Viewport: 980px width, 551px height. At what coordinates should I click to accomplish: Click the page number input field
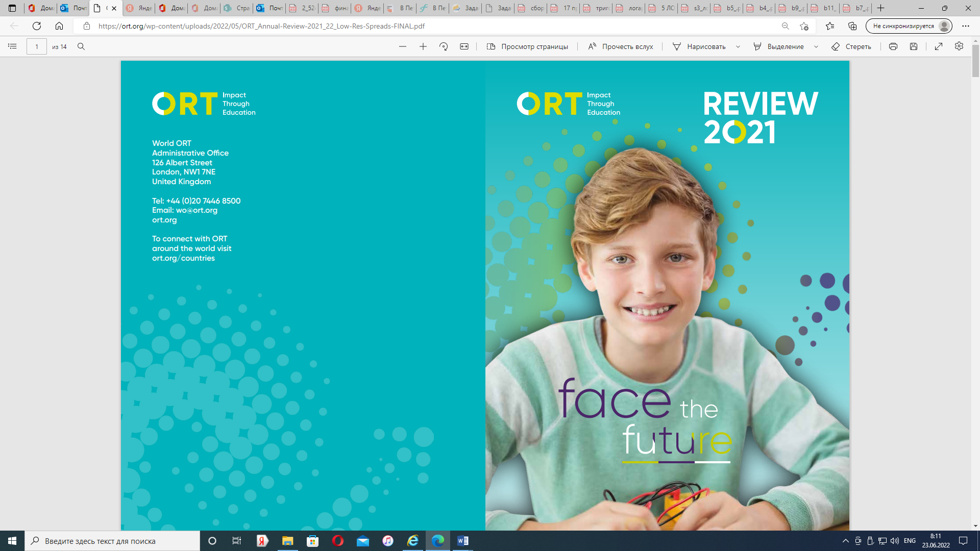click(37, 46)
